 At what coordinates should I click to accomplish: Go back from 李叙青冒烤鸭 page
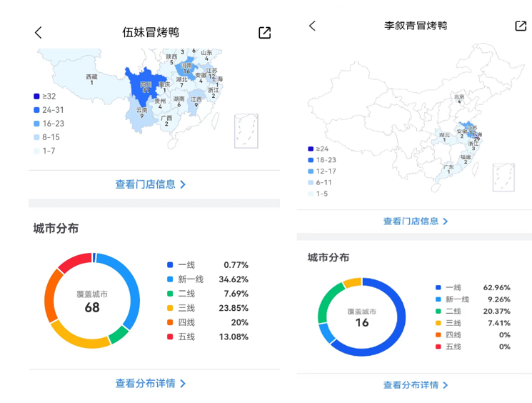tap(312, 26)
